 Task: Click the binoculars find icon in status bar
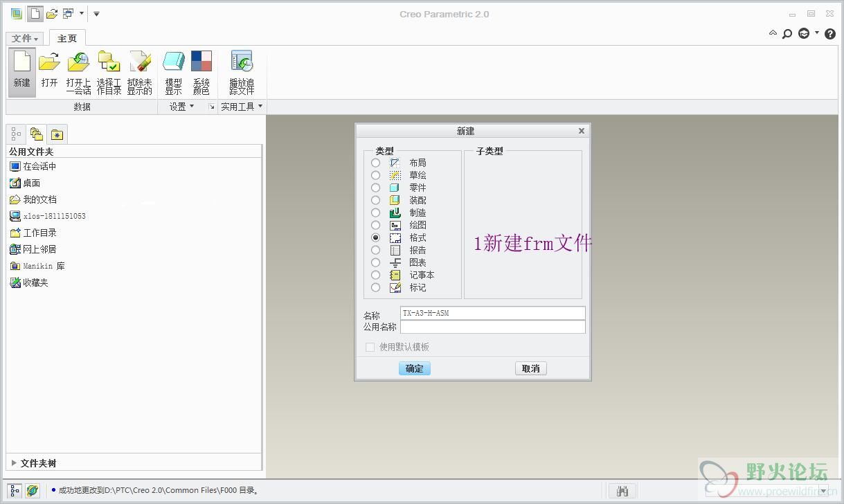(622, 491)
